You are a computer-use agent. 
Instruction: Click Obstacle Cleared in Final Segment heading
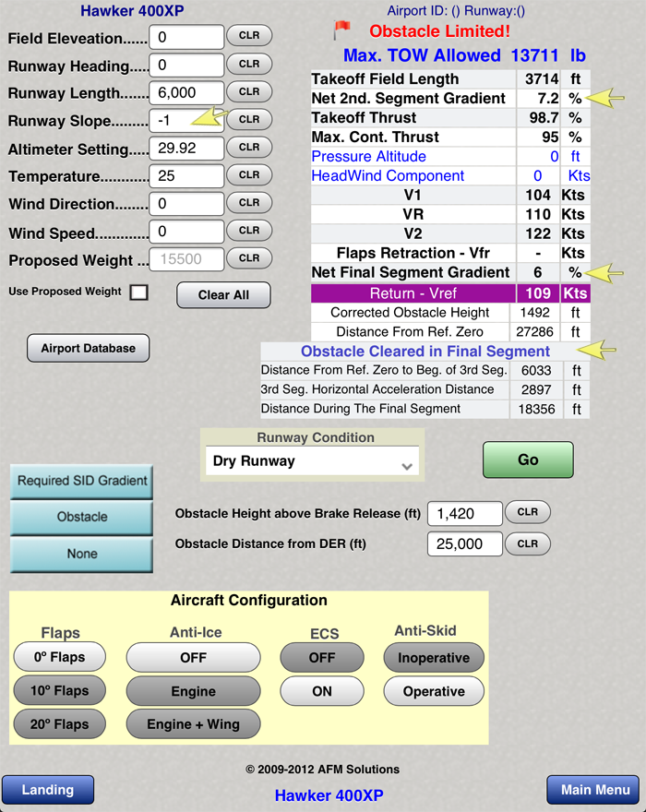[x=425, y=352]
